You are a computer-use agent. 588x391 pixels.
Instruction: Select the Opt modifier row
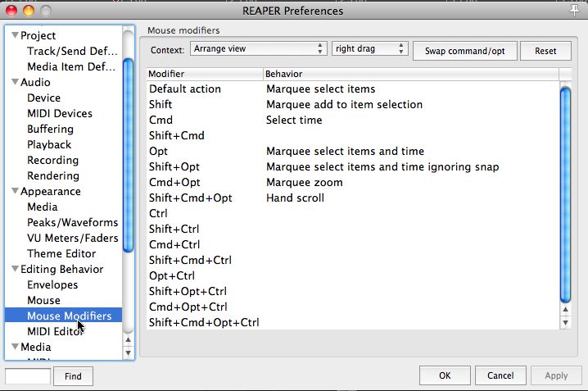click(x=353, y=151)
